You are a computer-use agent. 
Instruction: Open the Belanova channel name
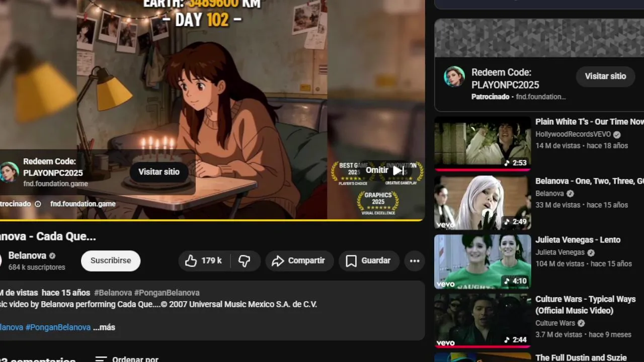27,255
